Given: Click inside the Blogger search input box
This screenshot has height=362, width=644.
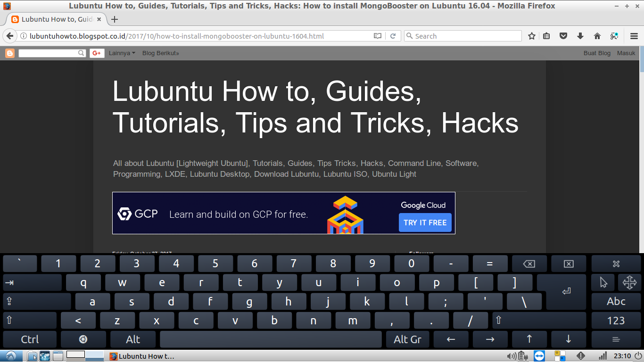Looking at the screenshot, I should (49, 53).
